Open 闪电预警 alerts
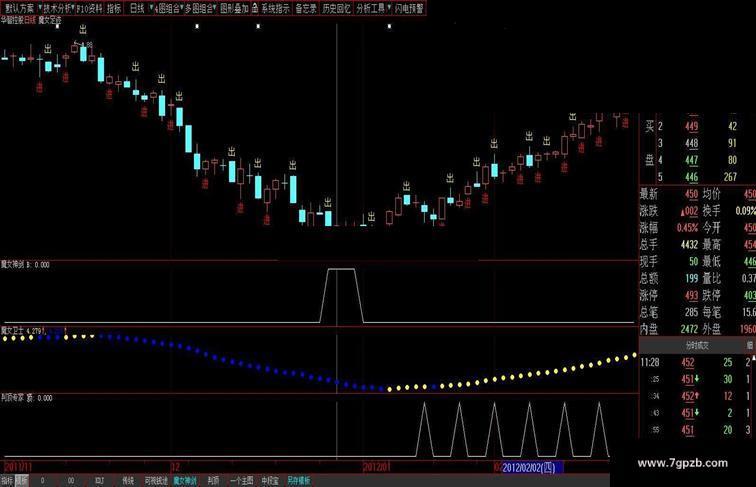This screenshot has width=756, height=487. click(409, 8)
